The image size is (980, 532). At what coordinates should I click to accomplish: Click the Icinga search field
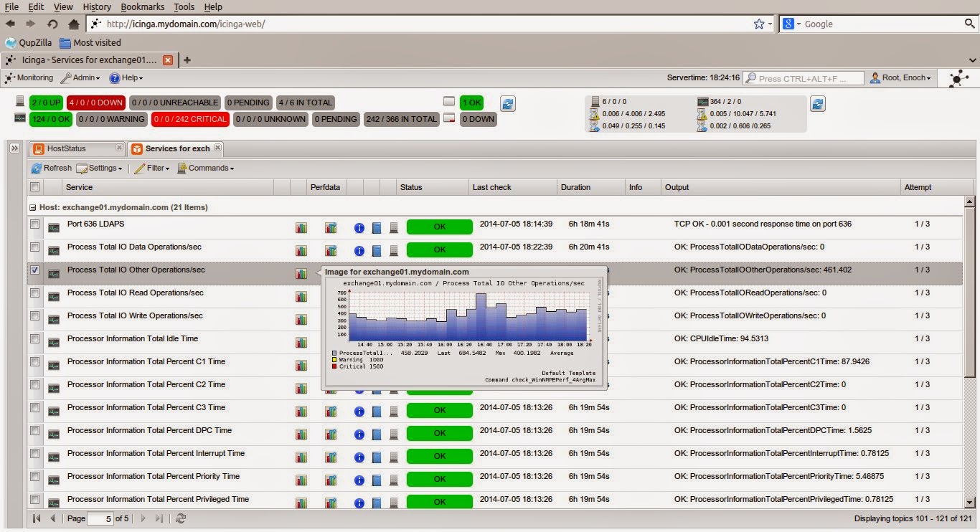pos(804,78)
